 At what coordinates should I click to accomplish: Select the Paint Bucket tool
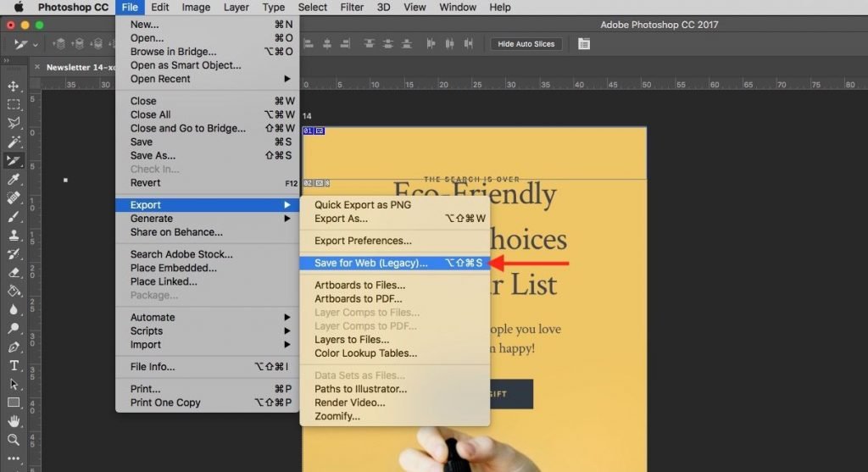point(14,291)
